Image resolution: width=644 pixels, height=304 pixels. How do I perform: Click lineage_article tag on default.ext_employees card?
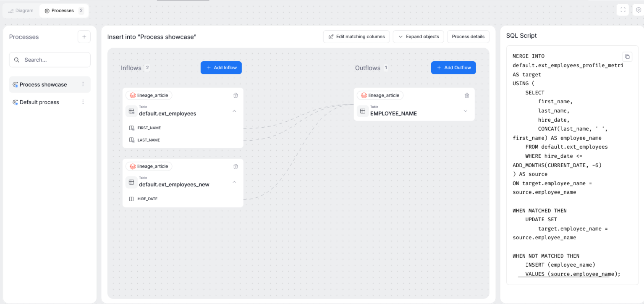coord(149,95)
